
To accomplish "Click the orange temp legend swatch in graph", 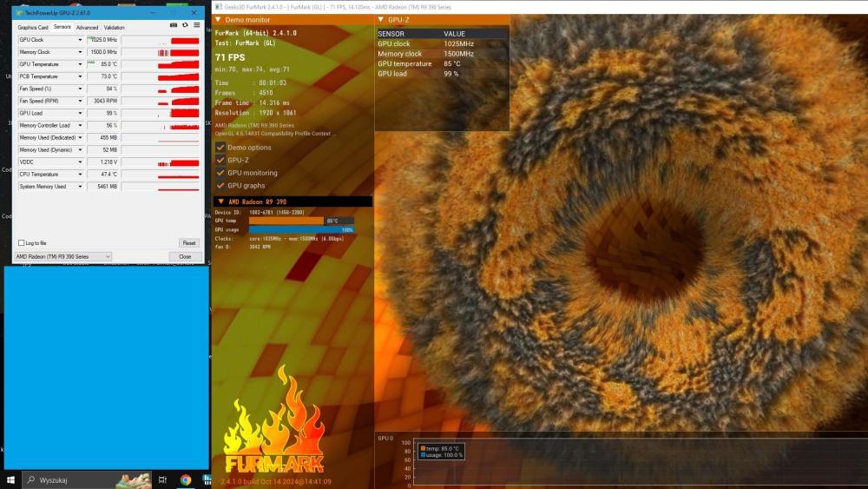I will point(423,448).
